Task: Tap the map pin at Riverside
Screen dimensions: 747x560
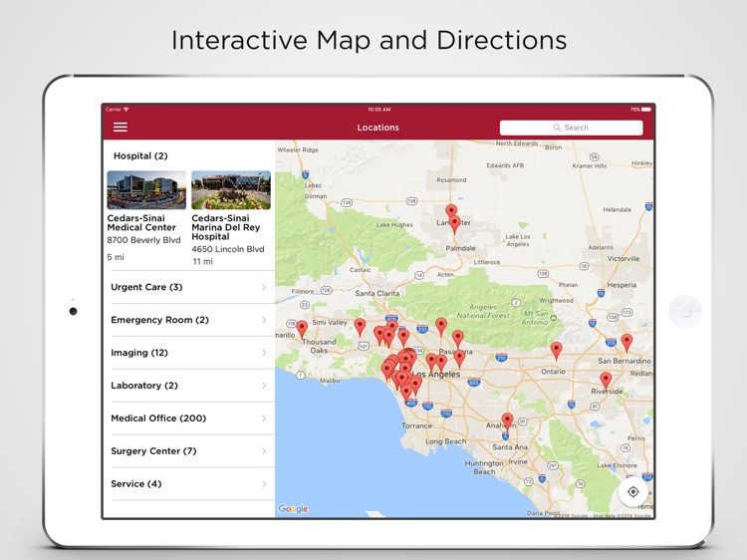Action: click(x=606, y=381)
